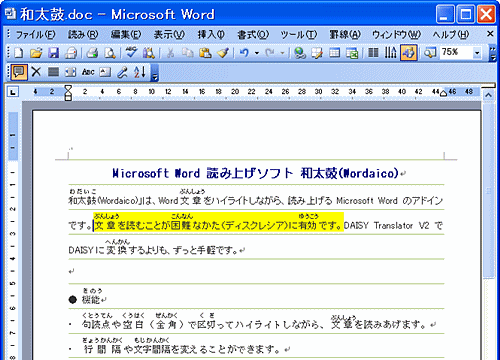The height and width of the screenshot is (360, 500).
Task: Insert a hyperlink with the globe icon
Action: coord(300,53)
